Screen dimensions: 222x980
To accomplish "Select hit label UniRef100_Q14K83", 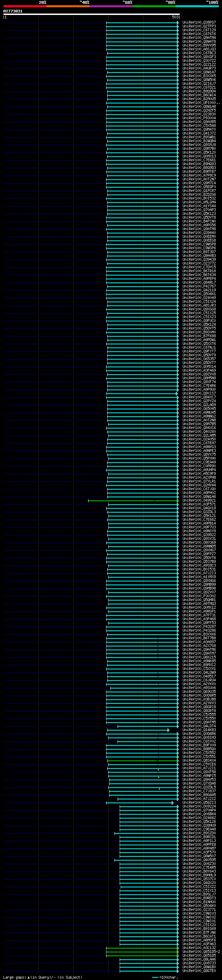I will (x=199, y=730).
